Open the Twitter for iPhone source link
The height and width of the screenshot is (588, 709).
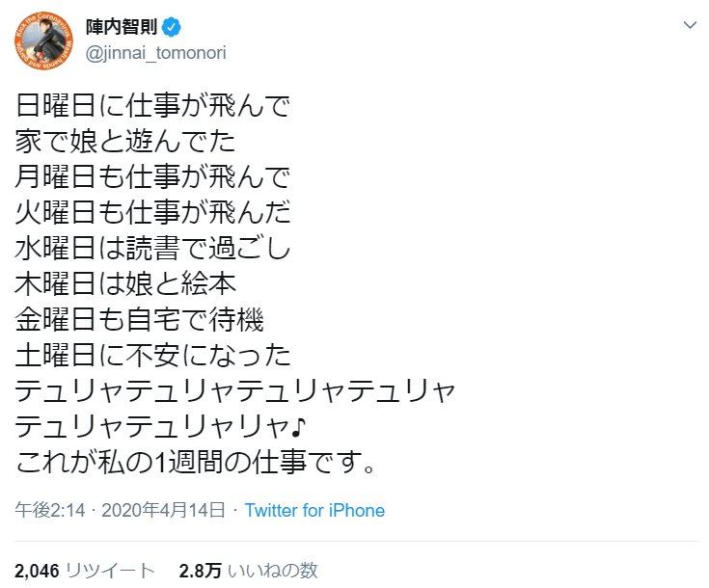point(314,511)
